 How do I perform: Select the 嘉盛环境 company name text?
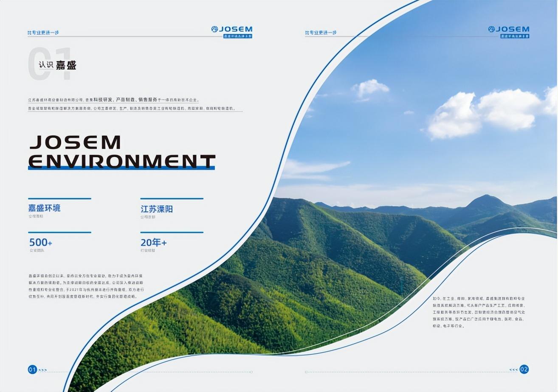[x=44, y=208]
